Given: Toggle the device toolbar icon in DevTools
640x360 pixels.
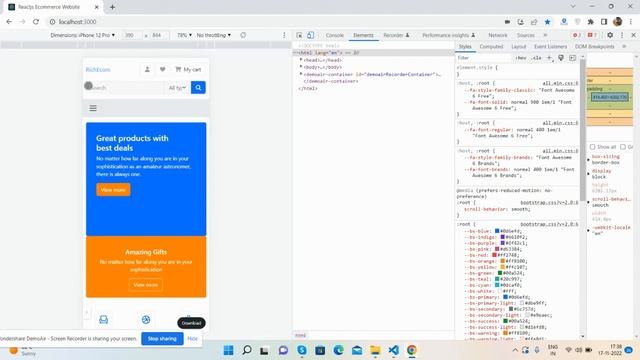Looking at the screenshot, I should (x=311, y=35).
